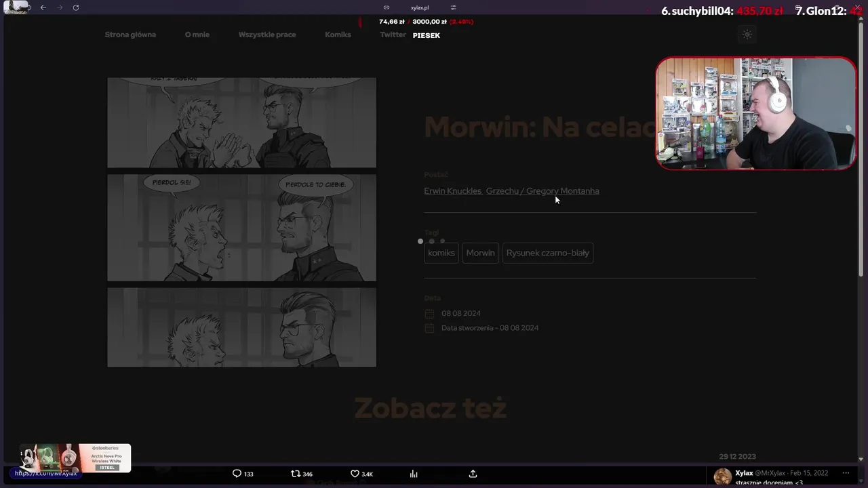The width and height of the screenshot is (868, 488).
Task: Click the 7.Glon12 donation ranking text
Action: click(829, 11)
